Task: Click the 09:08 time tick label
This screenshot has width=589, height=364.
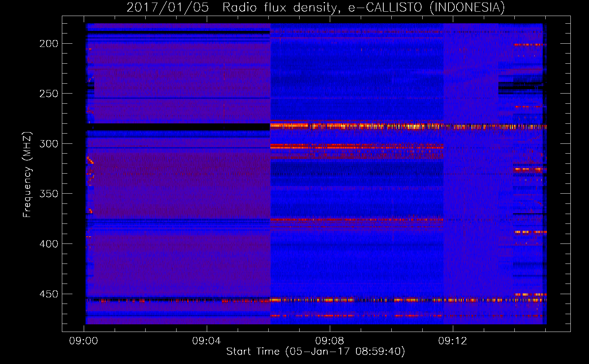Action: 330,341
